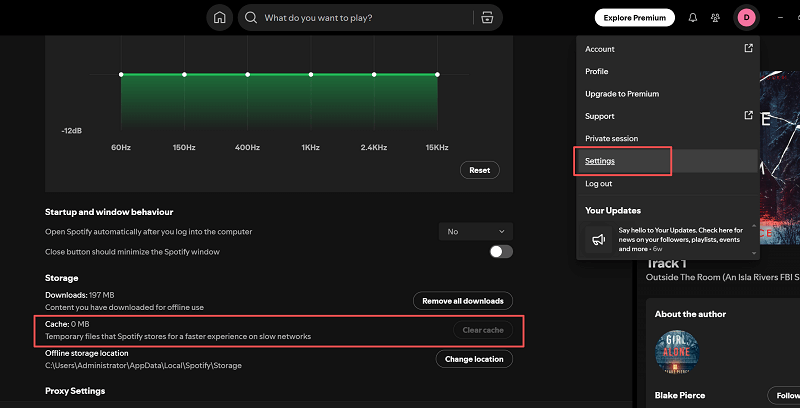Click the 15KHz equalizer band handle
The image size is (800, 408).
[x=437, y=74]
